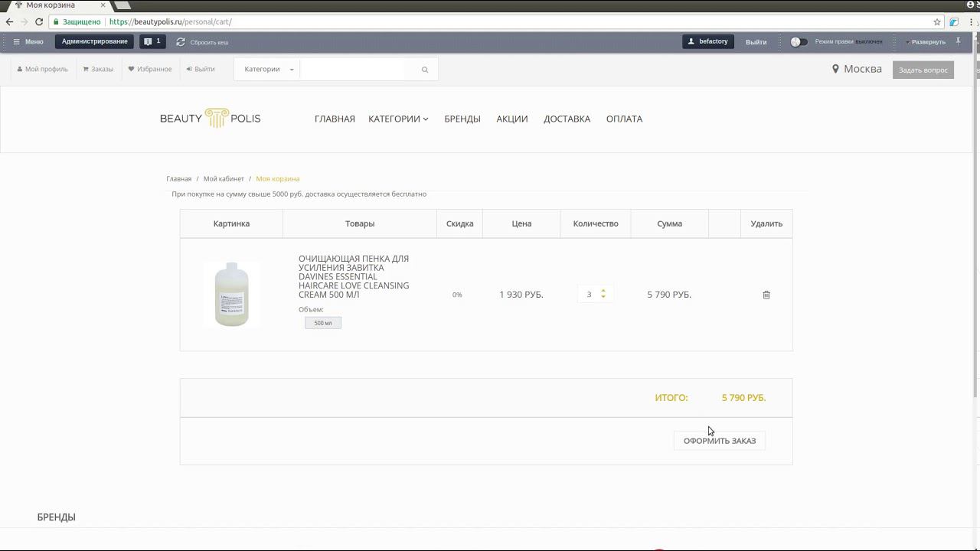
Task: Click the '1 930 РУБ.' price cell
Action: tap(521, 295)
